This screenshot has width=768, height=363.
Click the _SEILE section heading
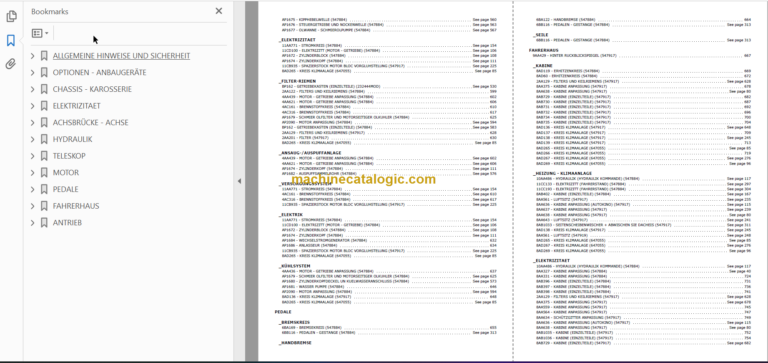[x=541, y=35]
